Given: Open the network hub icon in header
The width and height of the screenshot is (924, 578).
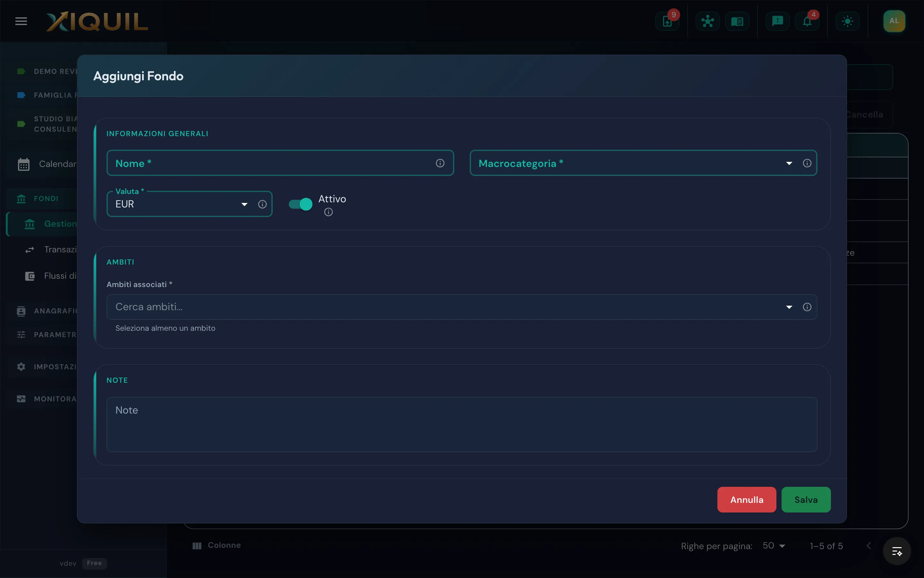Looking at the screenshot, I should point(707,21).
